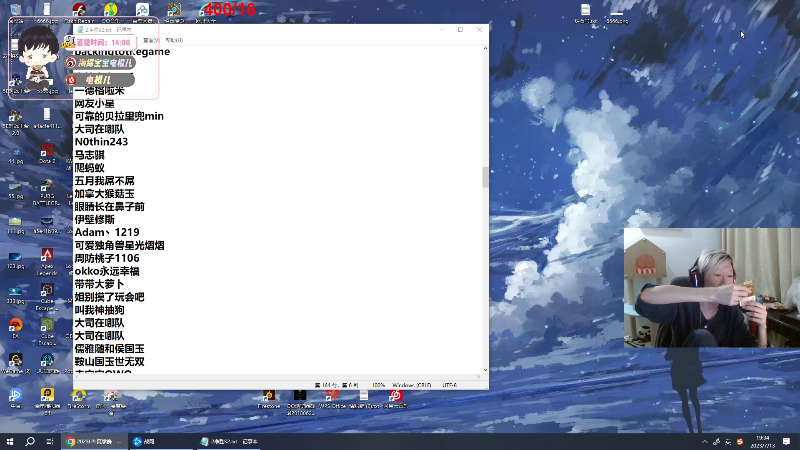Click the 'Windows (CRLF)' status bar entry
The height and width of the screenshot is (450, 800).
[x=411, y=385]
